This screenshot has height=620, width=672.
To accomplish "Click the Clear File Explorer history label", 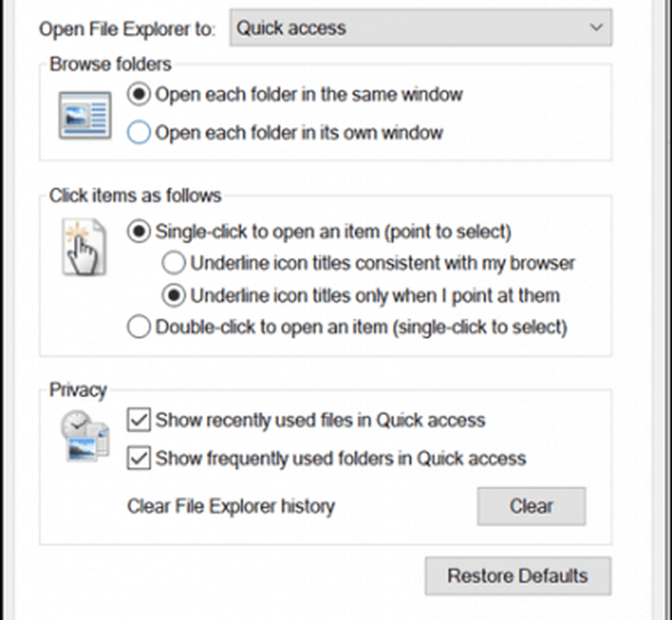I will tap(230, 506).
